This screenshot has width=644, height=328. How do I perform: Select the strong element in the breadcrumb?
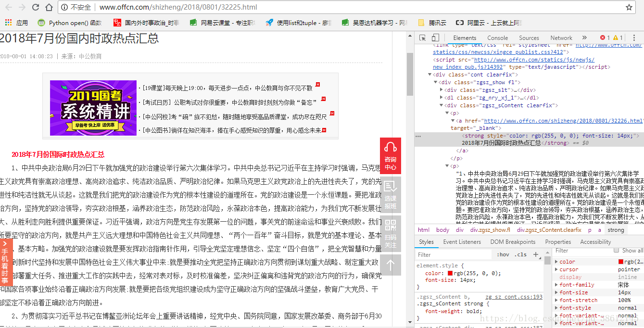(616, 230)
